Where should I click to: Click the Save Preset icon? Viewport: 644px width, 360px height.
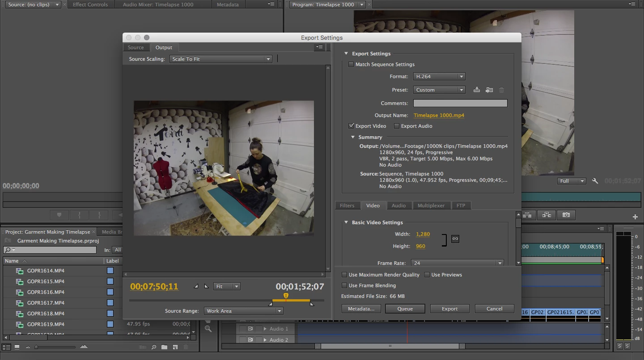pos(477,90)
